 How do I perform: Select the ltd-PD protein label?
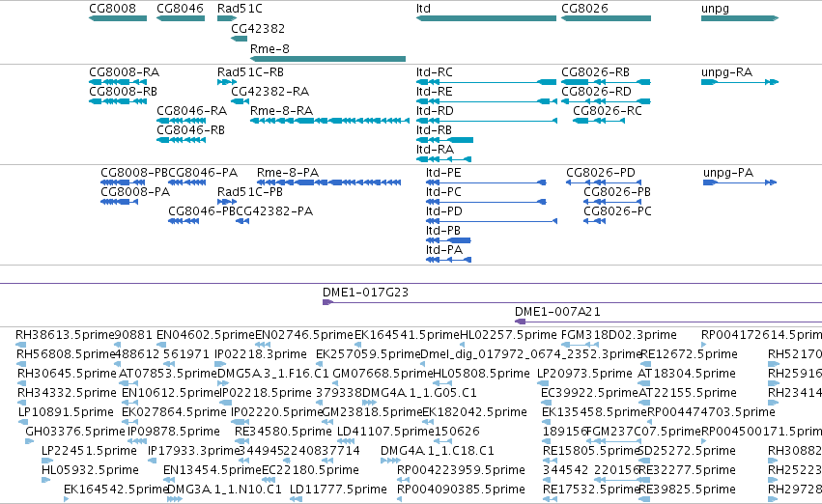(x=444, y=211)
